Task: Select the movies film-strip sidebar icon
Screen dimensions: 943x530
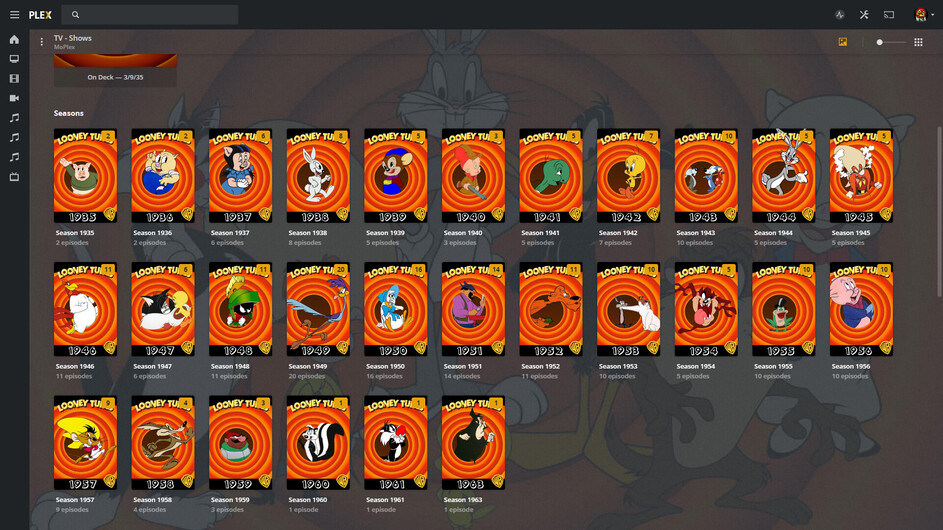Action: click(x=14, y=79)
